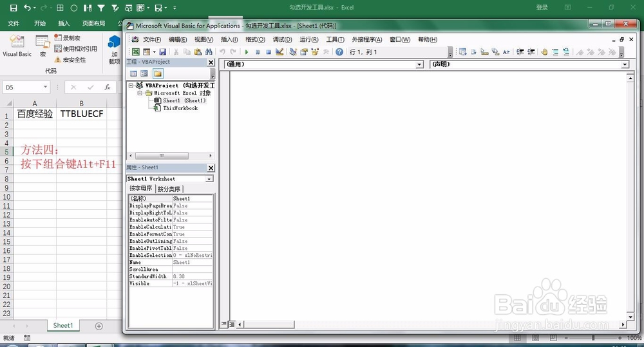644x347 pixels.
Task: Click the Indent icon in the Edit toolbar
Action: click(x=520, y=52)
